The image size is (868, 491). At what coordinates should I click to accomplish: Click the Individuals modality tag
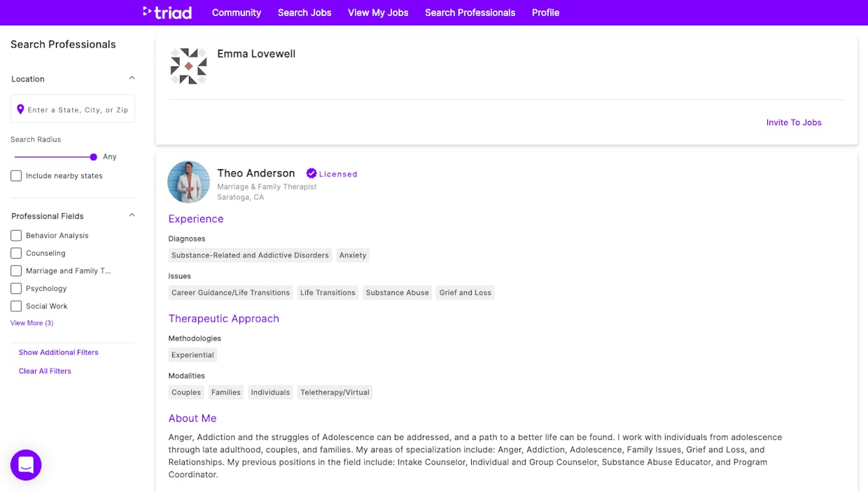click(x=270, y=392)
